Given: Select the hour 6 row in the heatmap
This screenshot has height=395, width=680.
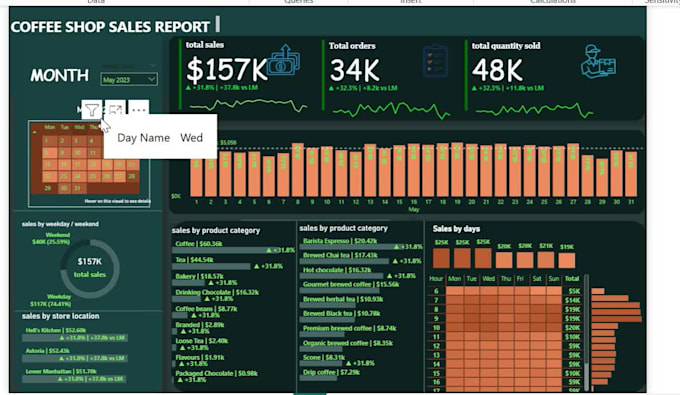Looking at the screenshot, I should [504, 291].
